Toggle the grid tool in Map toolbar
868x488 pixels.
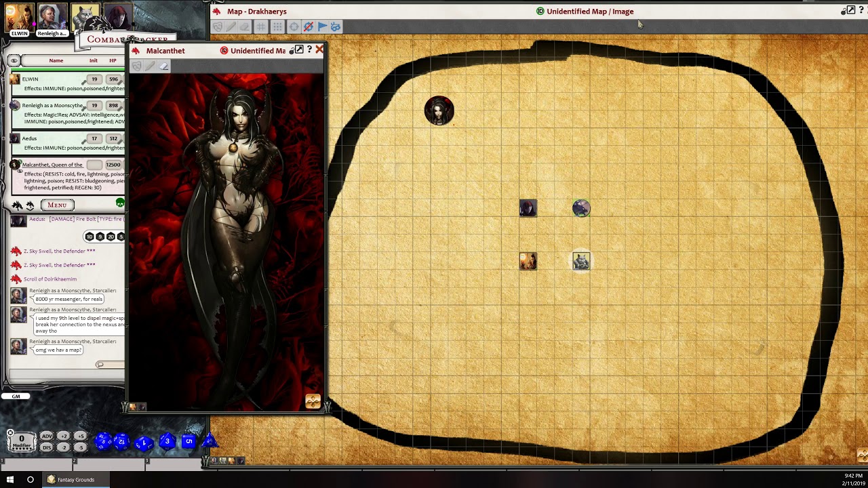262,26
